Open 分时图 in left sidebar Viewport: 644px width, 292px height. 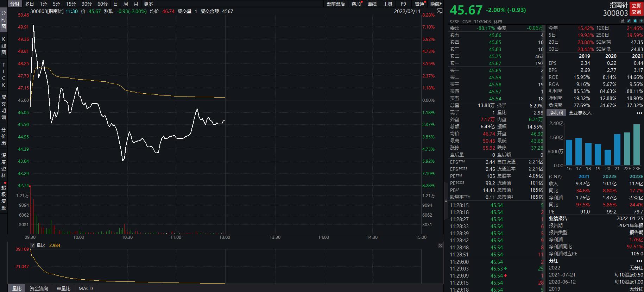click(4, 20)
